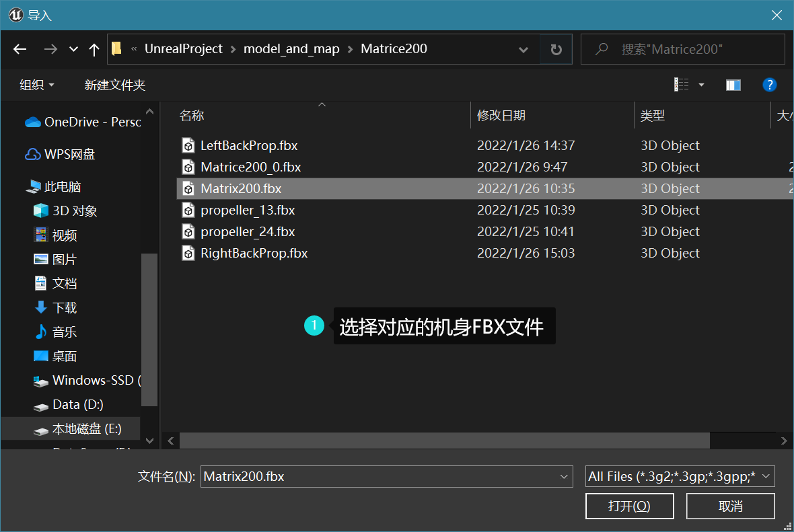Expand chevron after UnrealProject breadcrumb
The height and width of the screenshot is (532, 794).
point(233,50)
